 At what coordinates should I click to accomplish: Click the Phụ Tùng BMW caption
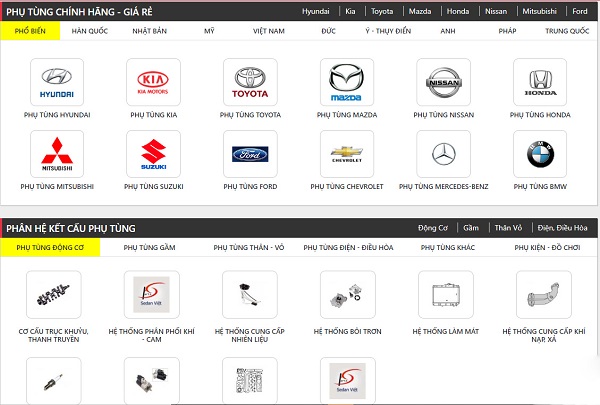coord(540,186)
